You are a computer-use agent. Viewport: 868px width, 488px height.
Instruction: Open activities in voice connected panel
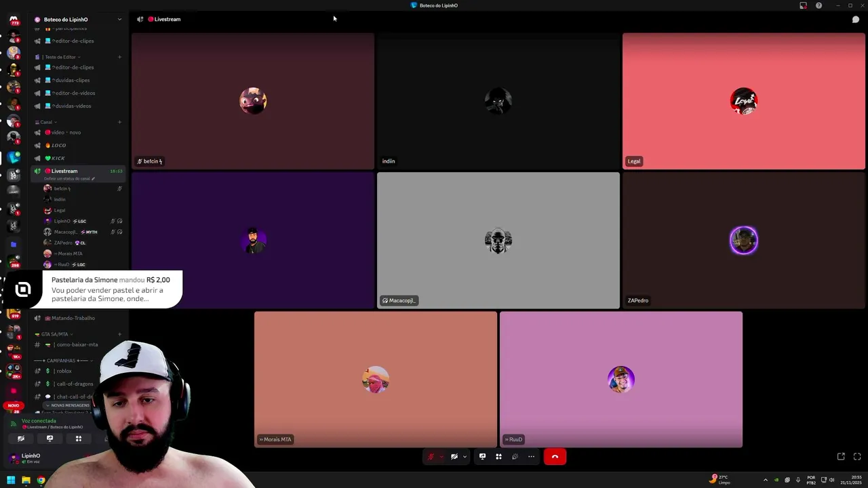(x=78, y=439)
